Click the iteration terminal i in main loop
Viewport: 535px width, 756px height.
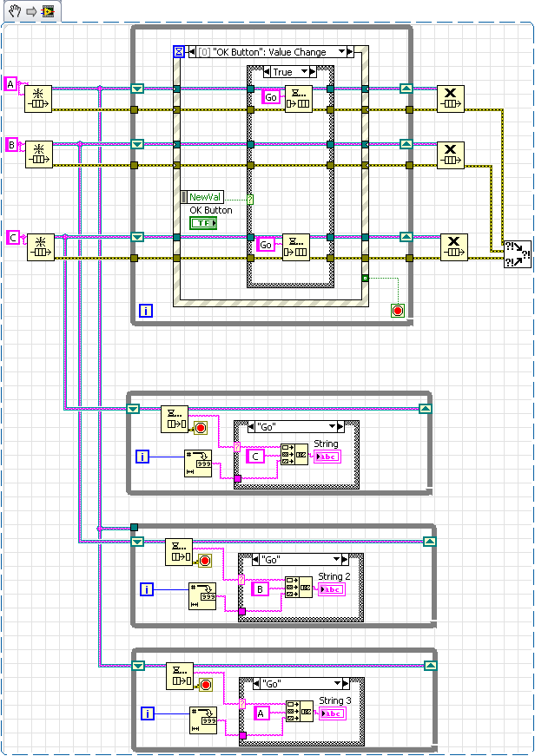146,310
